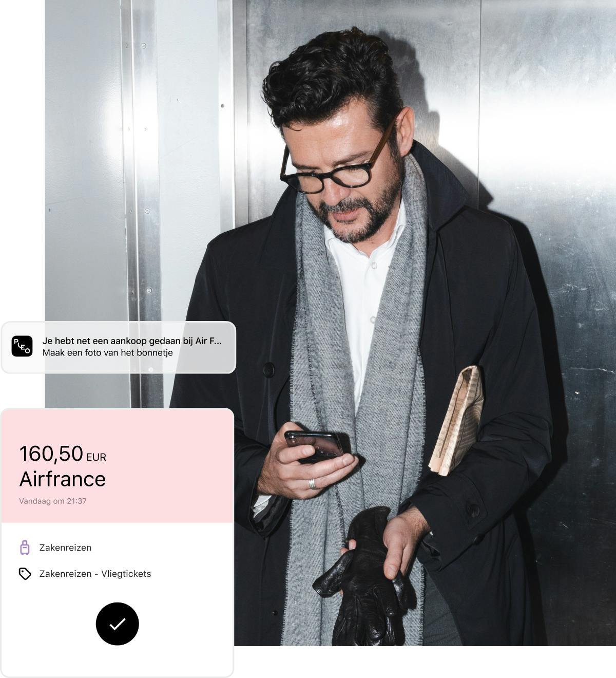
Task: Click the Pleo app logo icon
Action: [22, 346]
